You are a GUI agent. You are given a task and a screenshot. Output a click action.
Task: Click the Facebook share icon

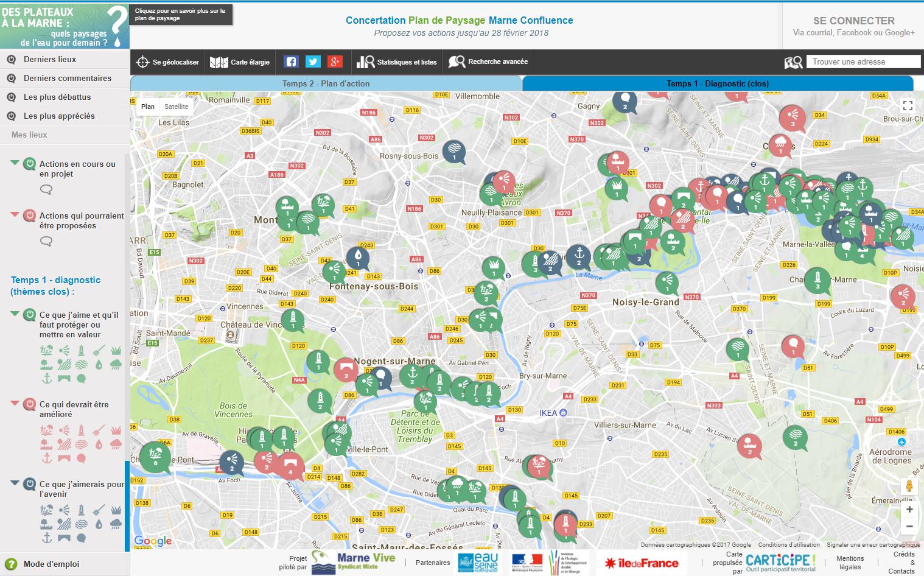pos(291,61)
